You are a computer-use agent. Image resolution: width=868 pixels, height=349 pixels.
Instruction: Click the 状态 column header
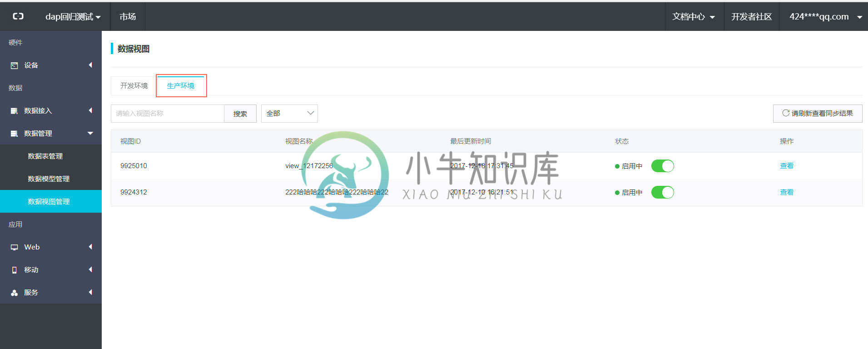pos(622,141)
